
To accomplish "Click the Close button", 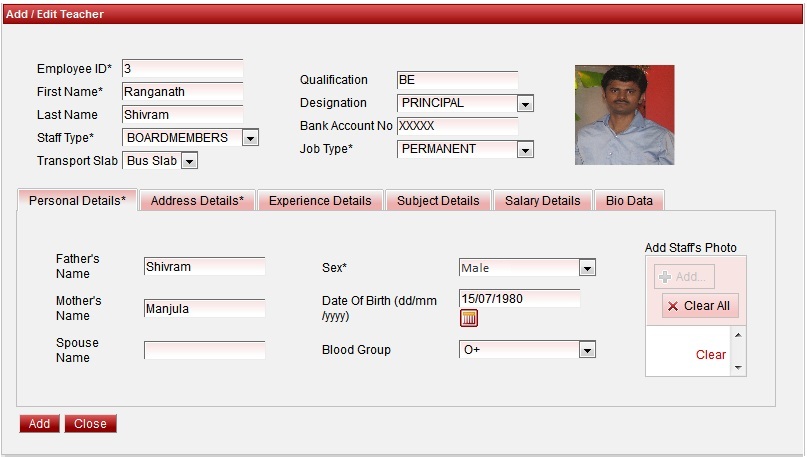I will click(90, 424).
